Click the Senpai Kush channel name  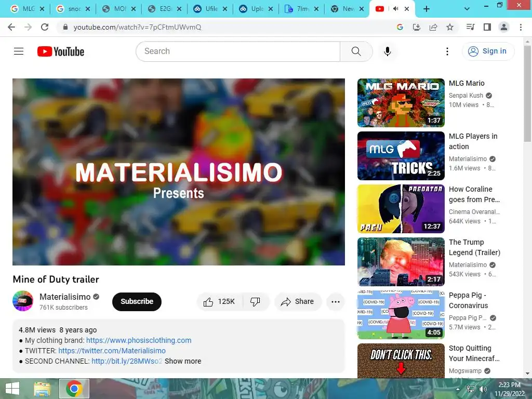click(466, 96)
